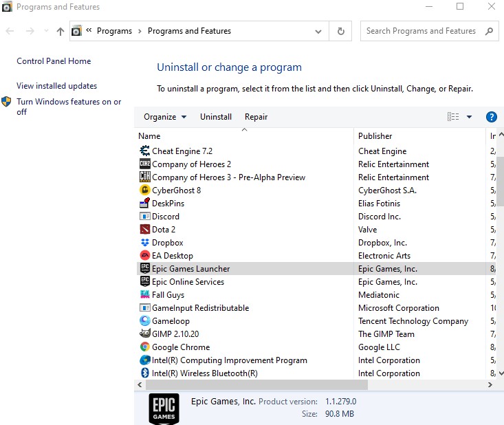Click the Dropbox box icon

click(x=144, y=242)
